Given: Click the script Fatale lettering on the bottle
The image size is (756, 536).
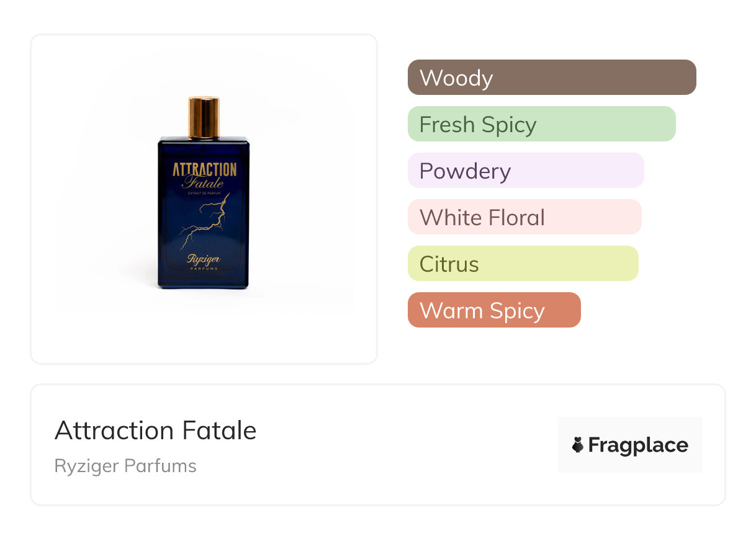Looking at the screenshot, I should 202,183.
